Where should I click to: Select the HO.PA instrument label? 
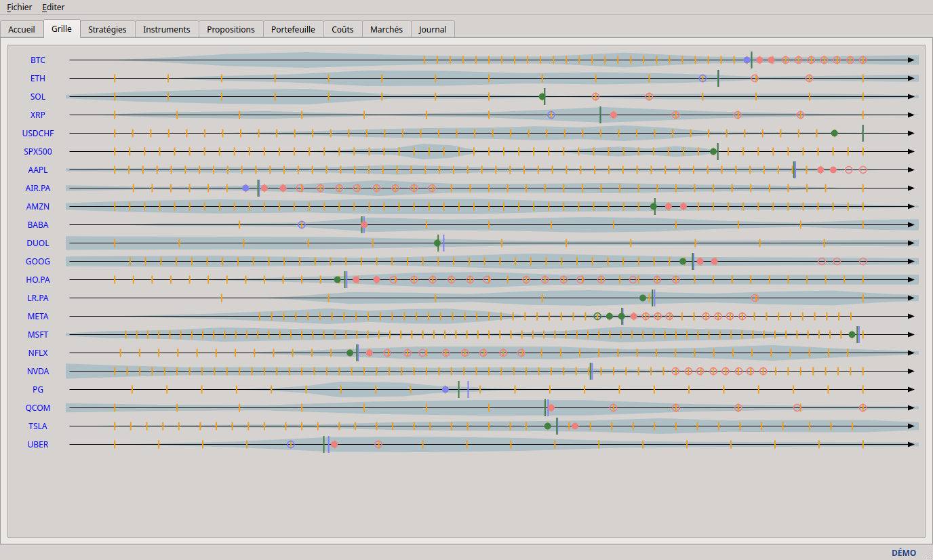(38, 279)
